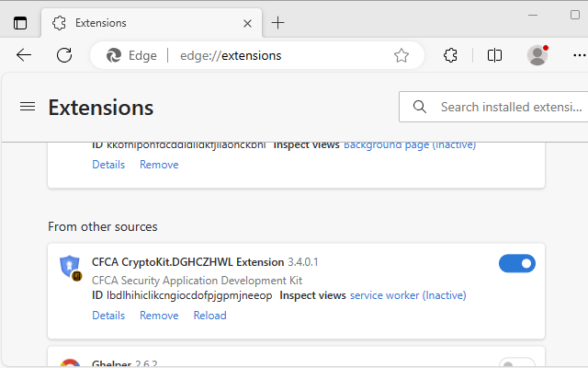Image resolution: width=588 pixels, height=368 pixels.
Task: Remove the CFCA CryptoKit extension
Action: click(x=159, y=316)
